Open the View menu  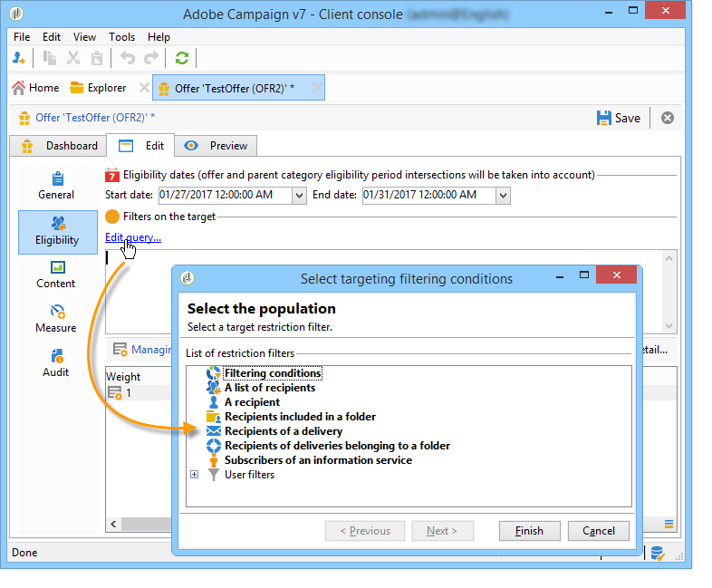click(84, 37)
